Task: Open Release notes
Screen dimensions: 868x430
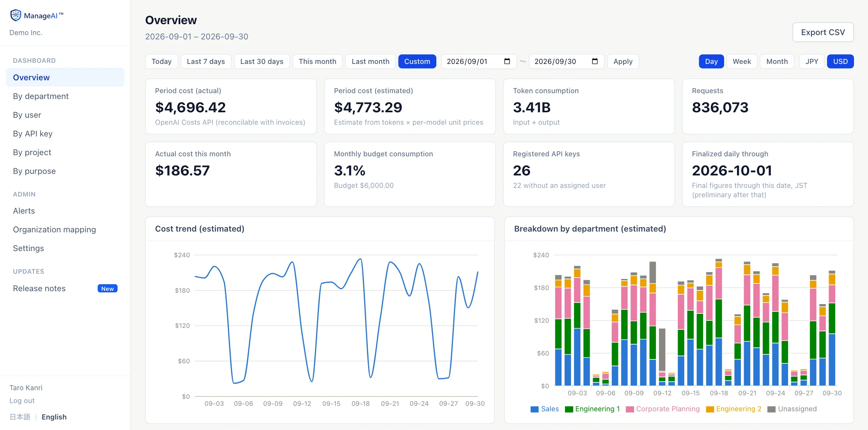Action: (x=65, y=288)
